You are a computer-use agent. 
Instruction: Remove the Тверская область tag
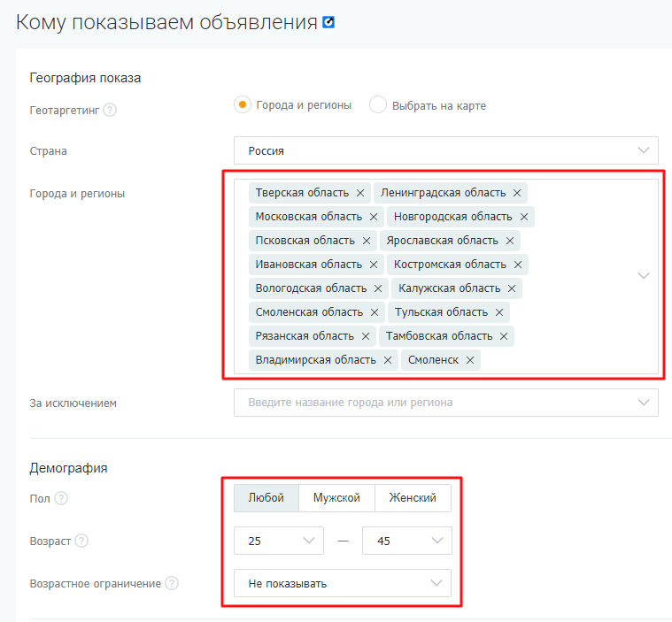click(x=360, y=193)
